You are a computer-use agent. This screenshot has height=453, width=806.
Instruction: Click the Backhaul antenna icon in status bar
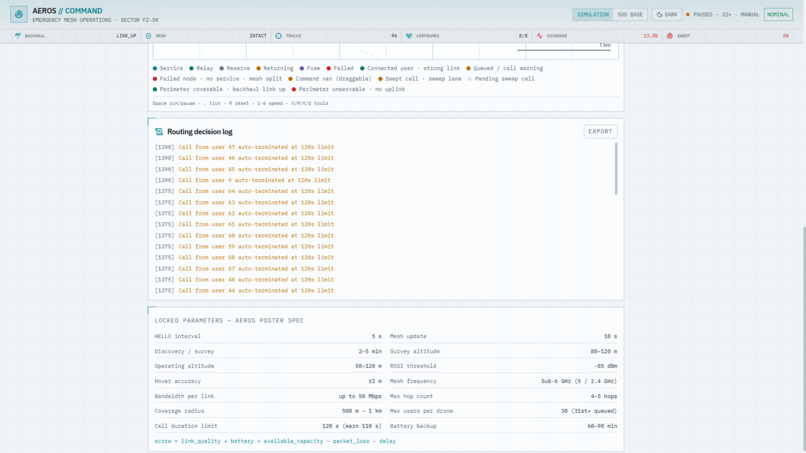pyautogui.click(x=18, y=36)
